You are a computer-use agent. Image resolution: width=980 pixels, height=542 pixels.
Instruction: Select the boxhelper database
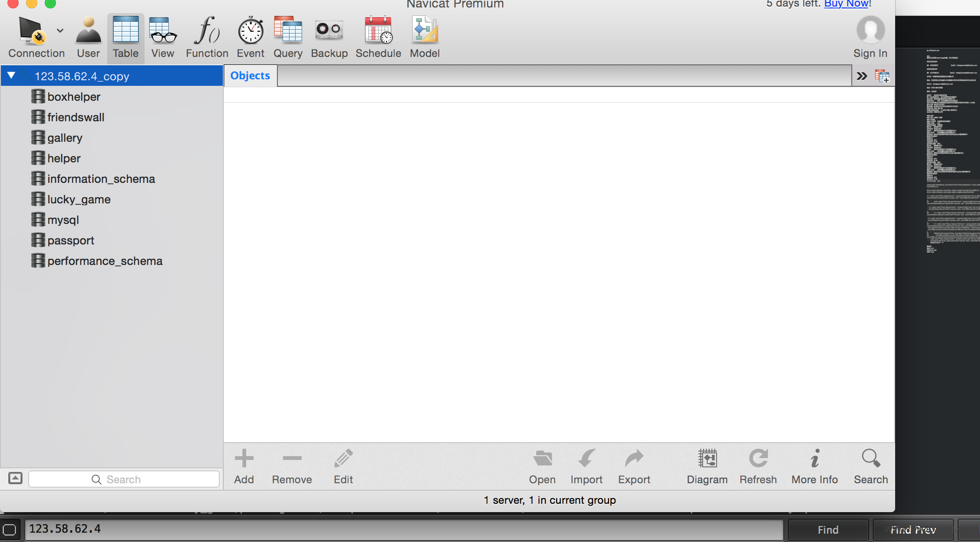pyautogui.click(x=112, y=97)
